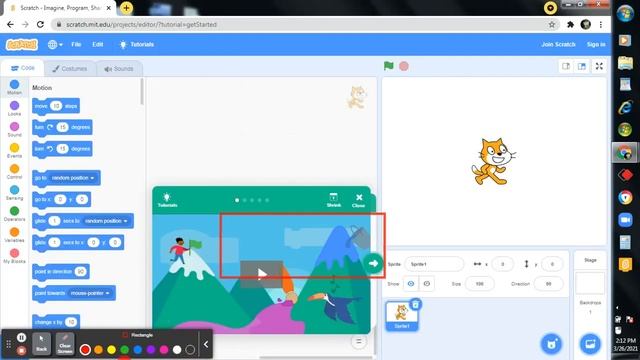This screenshot has width=640, height=360.
Task: Click Join Scratch link
Action: [558, 44]
